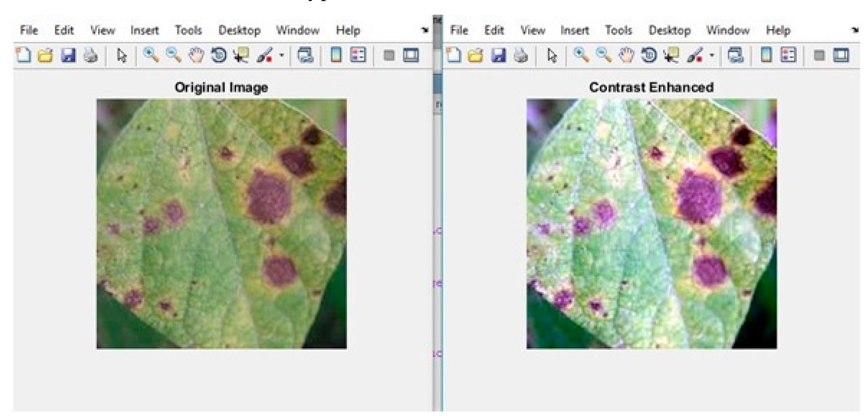Open Insert menu in right figure window
Screen dimensions: 868x419
coord(575,30)
